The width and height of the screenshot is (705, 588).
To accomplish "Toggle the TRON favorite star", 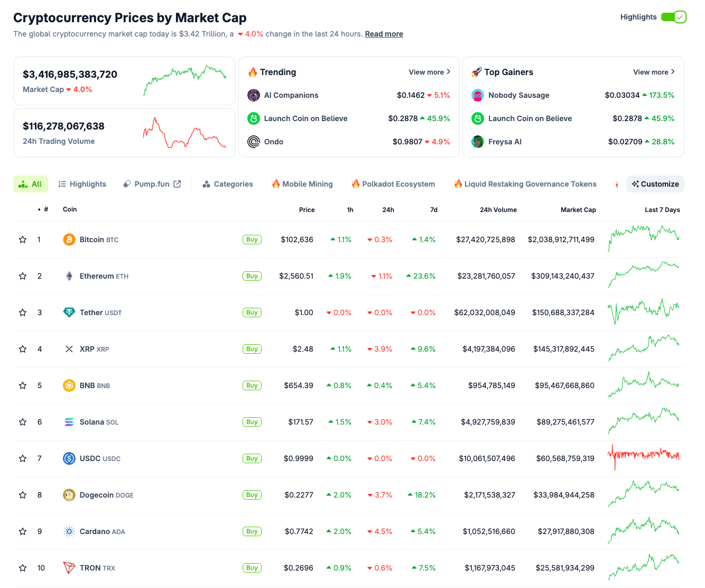I will 23,568.
